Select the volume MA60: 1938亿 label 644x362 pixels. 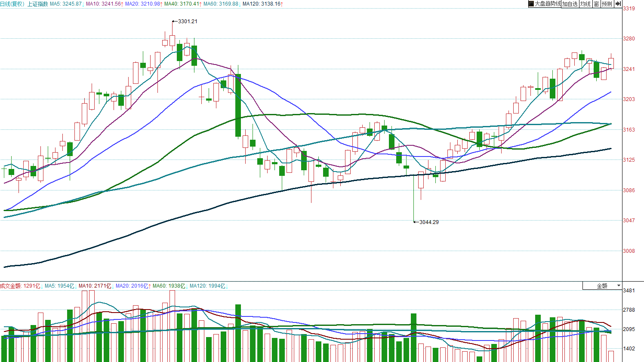[169, 286]
